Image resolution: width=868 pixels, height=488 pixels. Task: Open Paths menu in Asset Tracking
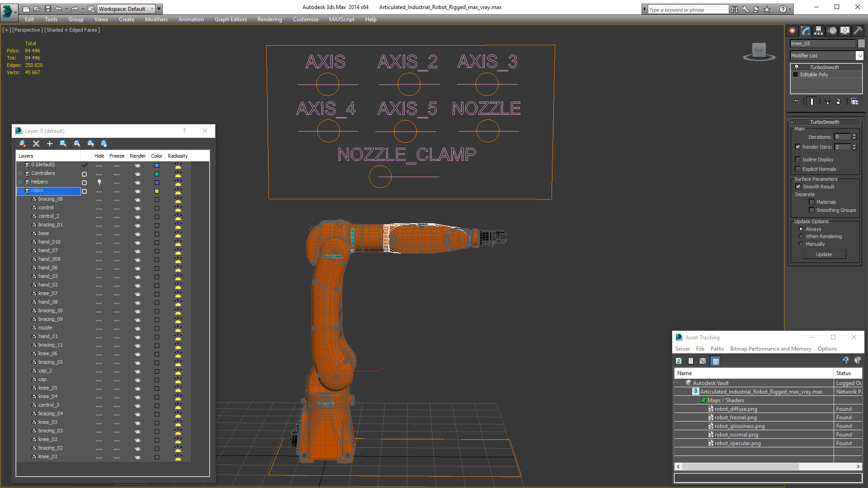[717, 349]
